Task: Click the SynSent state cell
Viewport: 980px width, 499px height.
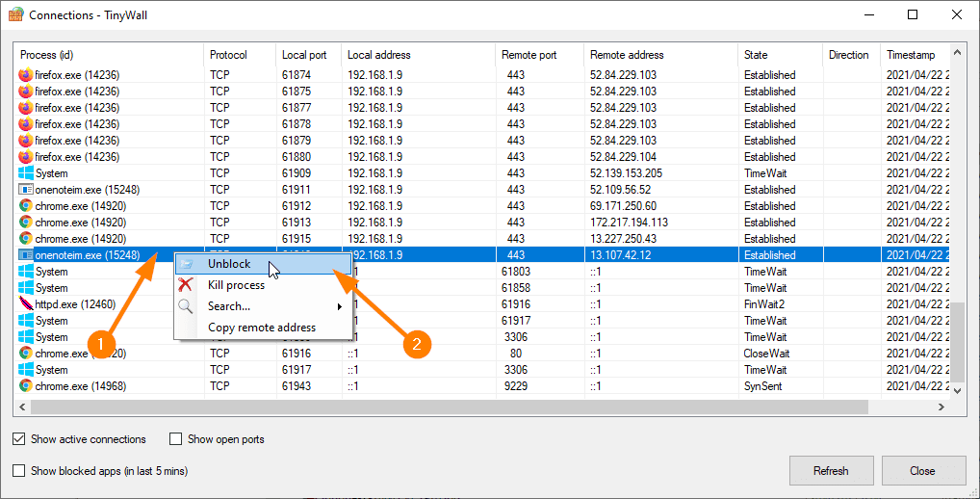Action: (x=762, y=386)
